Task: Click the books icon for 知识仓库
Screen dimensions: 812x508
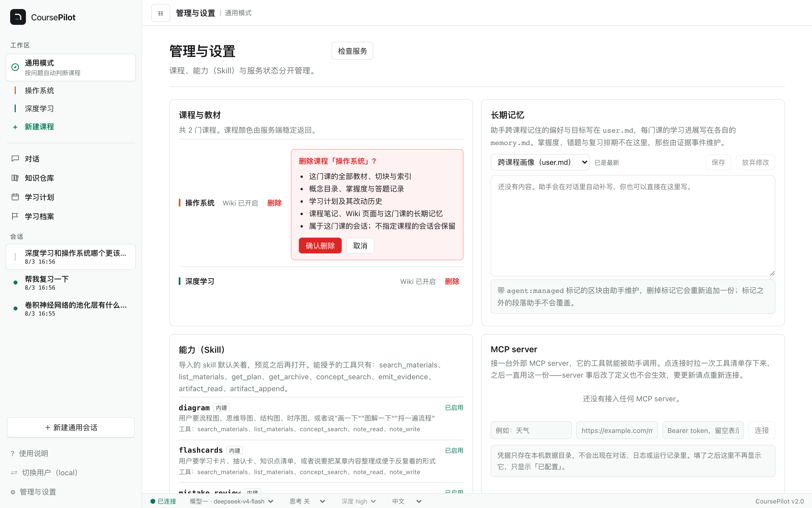Action: click(x=15, y=178)
